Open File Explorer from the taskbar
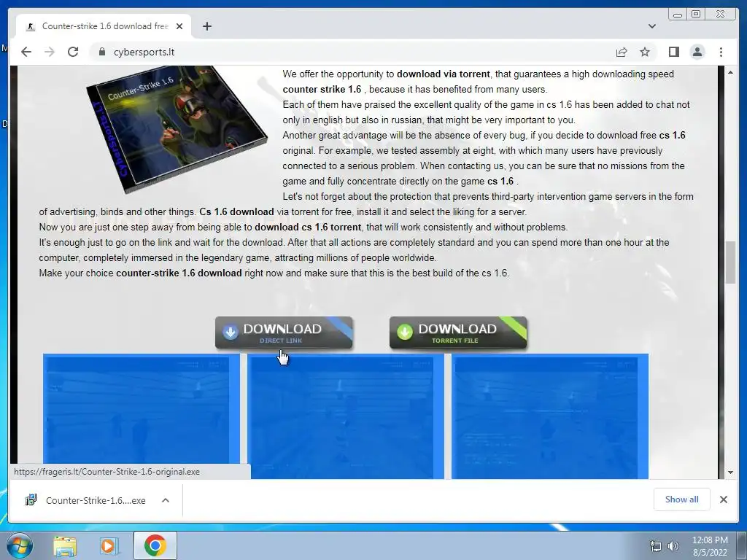Screen dimensions: 747x560 65,545
